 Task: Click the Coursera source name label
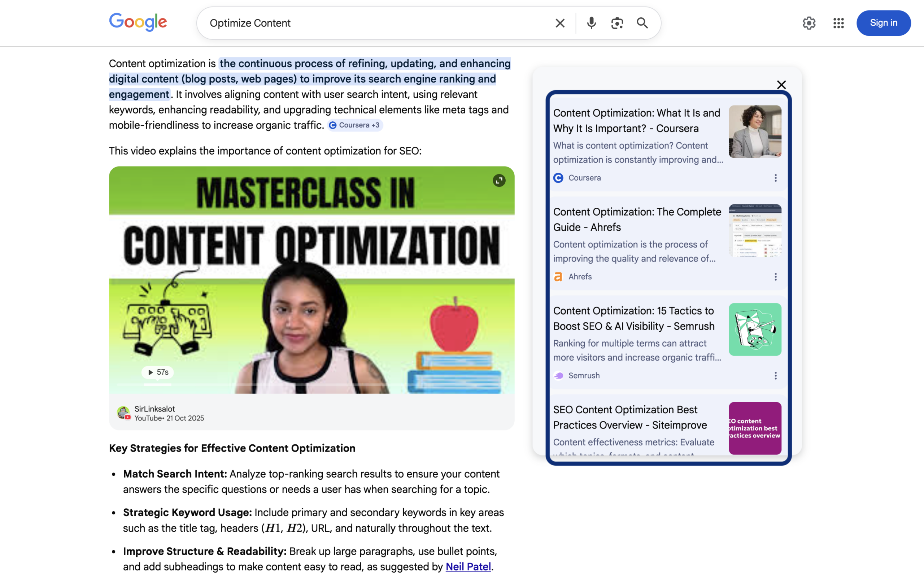pyautogui.click(x=584, y=178)
